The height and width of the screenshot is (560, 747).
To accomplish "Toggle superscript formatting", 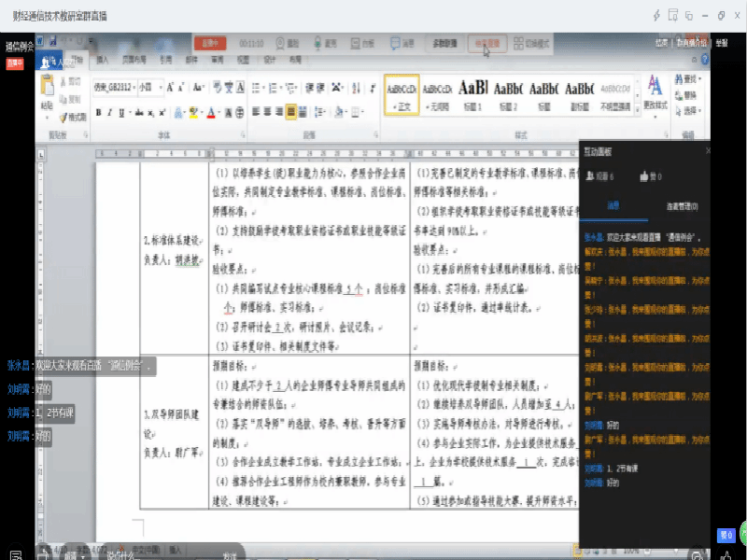I will click(162, 112).
